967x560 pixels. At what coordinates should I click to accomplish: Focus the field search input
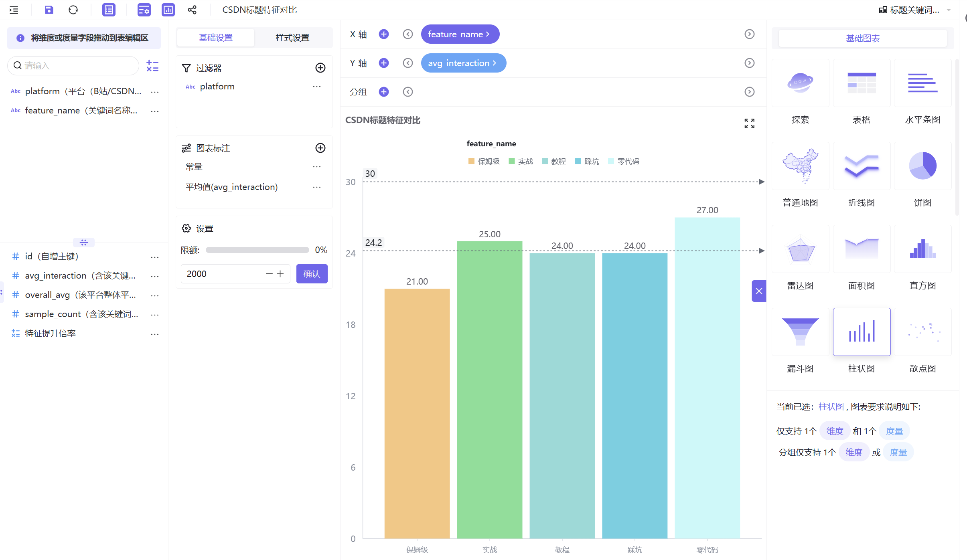click(73, 66)
